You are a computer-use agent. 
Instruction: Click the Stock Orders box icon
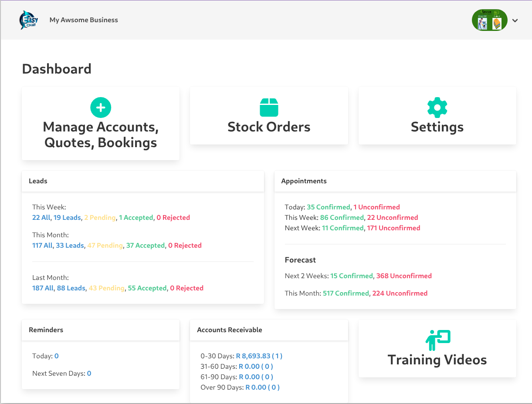[269, 107]
